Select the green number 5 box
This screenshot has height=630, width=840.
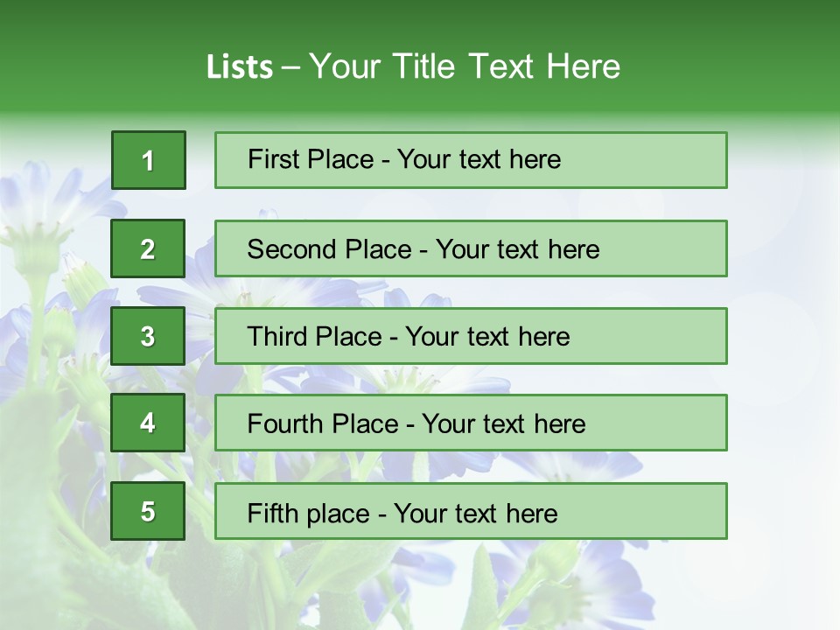coord(148,511)
